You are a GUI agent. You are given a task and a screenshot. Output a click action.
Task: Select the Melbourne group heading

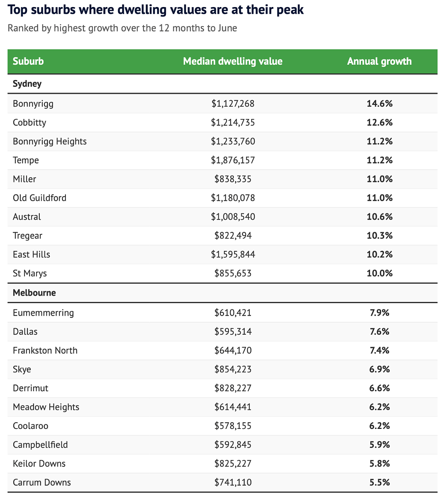pos(34,293)
